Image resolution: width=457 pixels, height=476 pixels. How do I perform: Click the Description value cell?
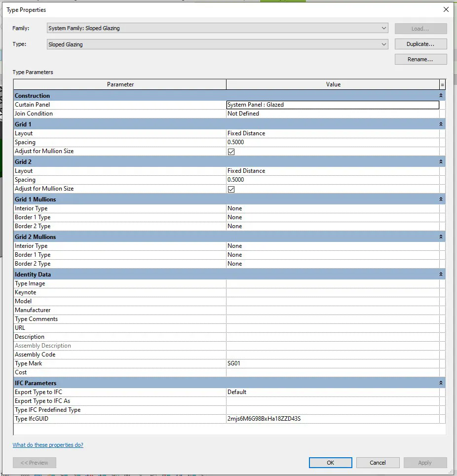coord(333,337)
